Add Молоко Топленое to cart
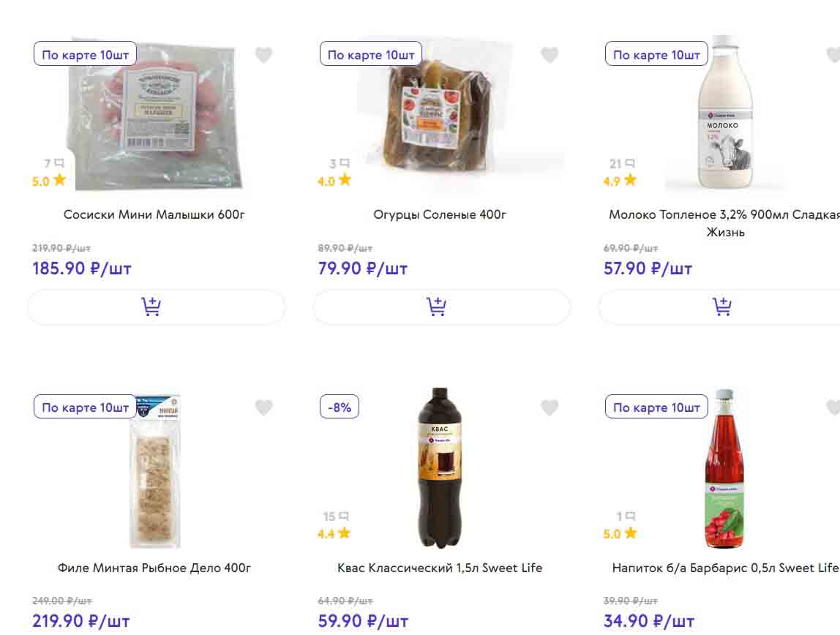This screenshot has width=840, height=635. click(721, 307)
